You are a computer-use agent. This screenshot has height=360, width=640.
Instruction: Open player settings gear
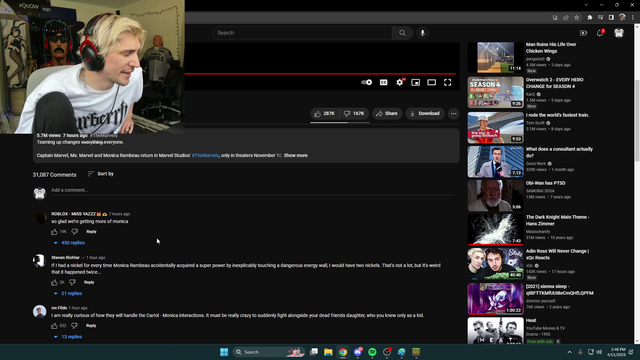click(400, 82)
